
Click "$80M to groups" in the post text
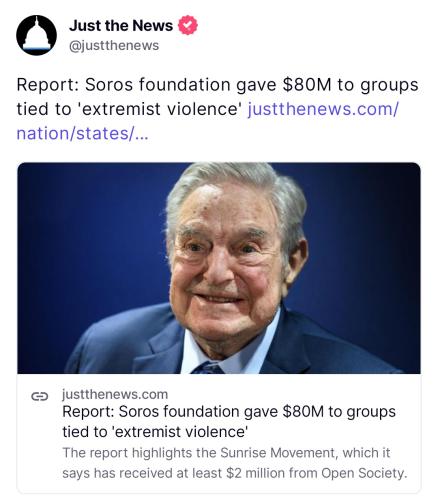click(x=350, y=85)
